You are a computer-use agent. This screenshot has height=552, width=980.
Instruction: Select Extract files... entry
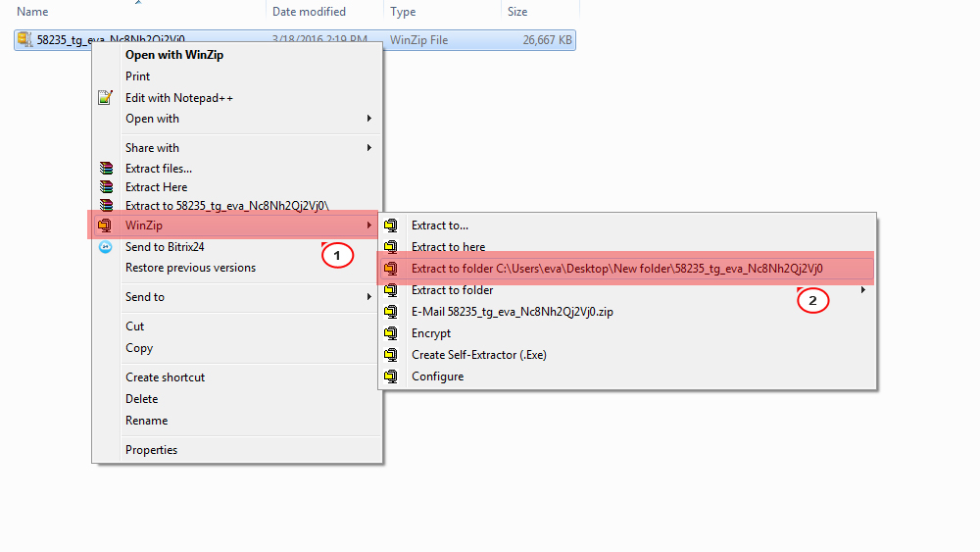(x=237, y=169)
